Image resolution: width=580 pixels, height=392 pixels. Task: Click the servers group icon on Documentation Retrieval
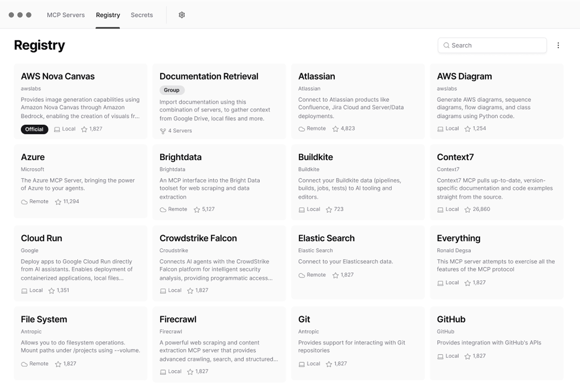click(x=163, y=131)
